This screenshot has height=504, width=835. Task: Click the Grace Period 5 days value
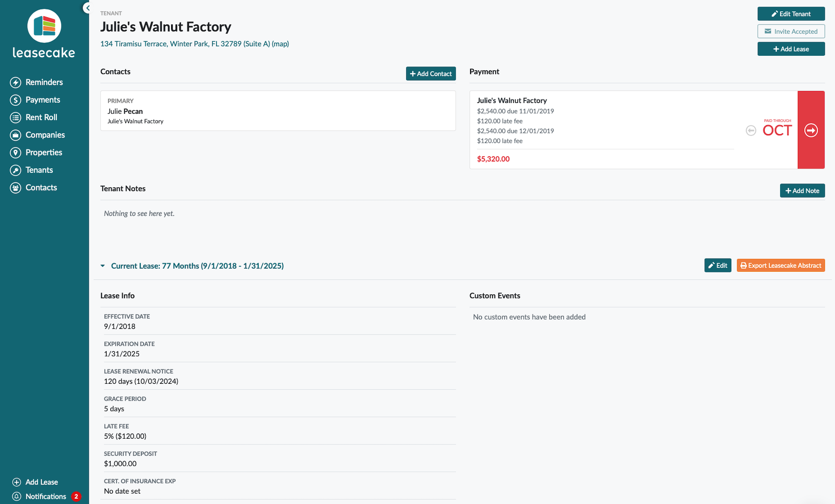(x=114, y=409)
